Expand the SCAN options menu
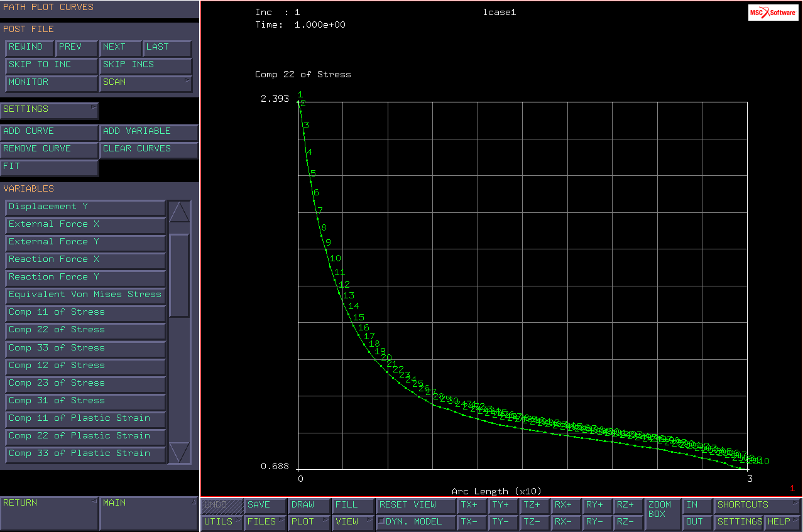Screen dimensions: 803x532 click(146, 83)
